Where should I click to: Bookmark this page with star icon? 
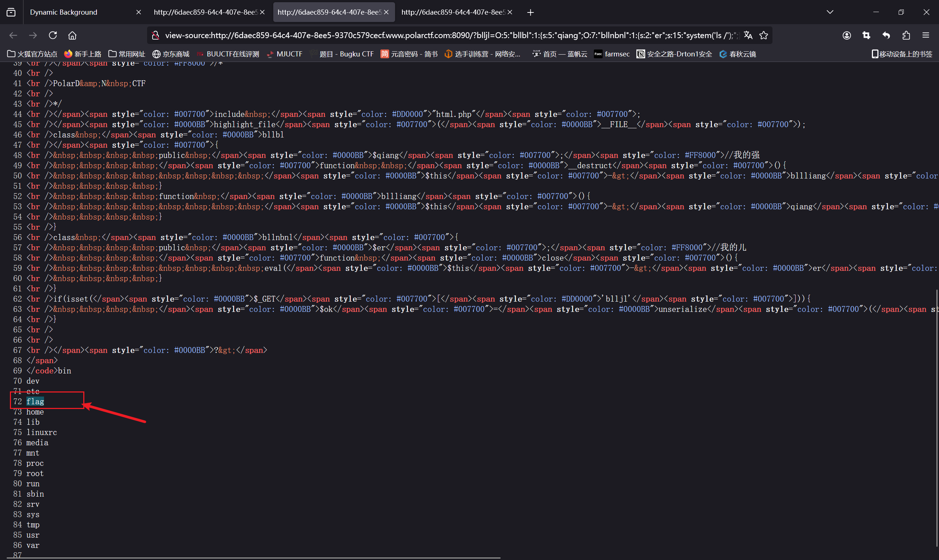point(763,35)
